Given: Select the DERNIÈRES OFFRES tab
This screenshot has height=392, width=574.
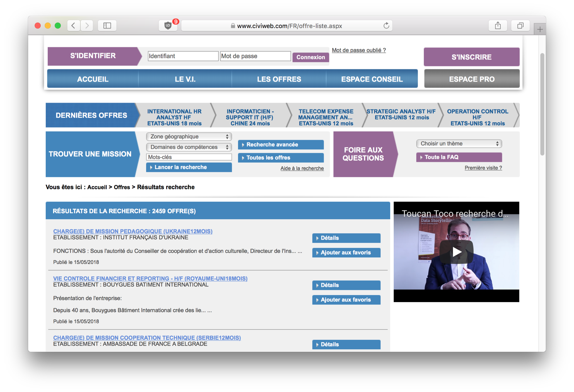Looking at the screenshot, I should click(91, 115).
